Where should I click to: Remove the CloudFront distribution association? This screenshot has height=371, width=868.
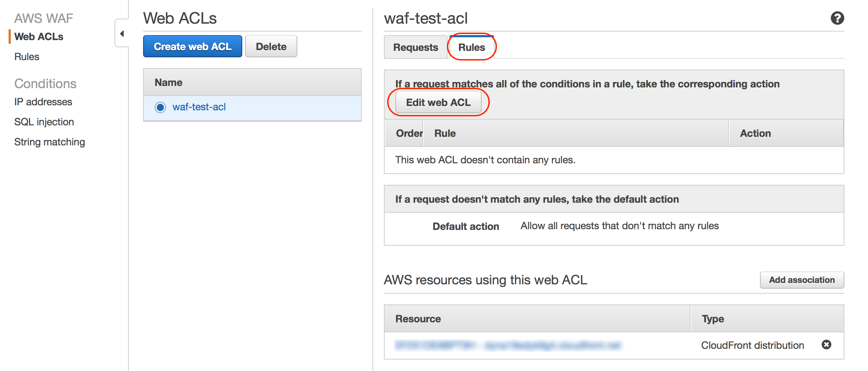click(827, 345)
